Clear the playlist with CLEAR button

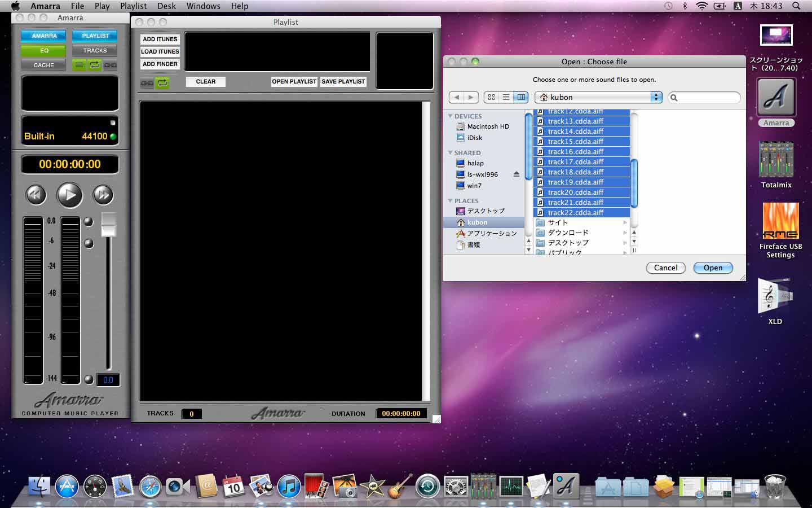pyautogui.click(x=206, y=81)
